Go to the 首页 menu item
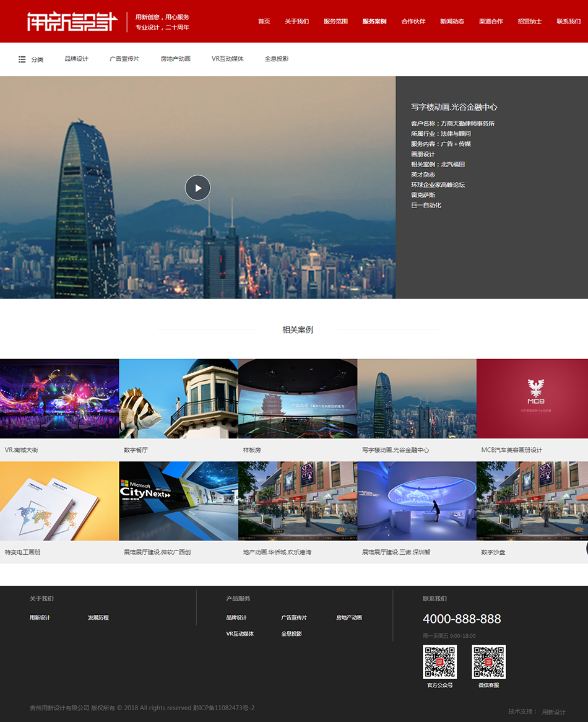This screenshot has width=588, height=722. (x=264, y=20)
